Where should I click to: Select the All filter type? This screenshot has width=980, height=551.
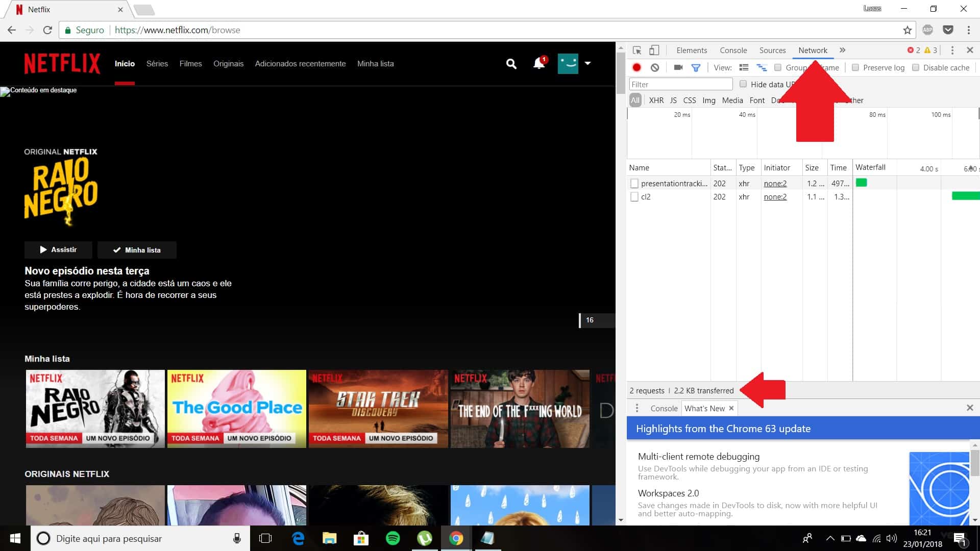[x=635, y=101]
